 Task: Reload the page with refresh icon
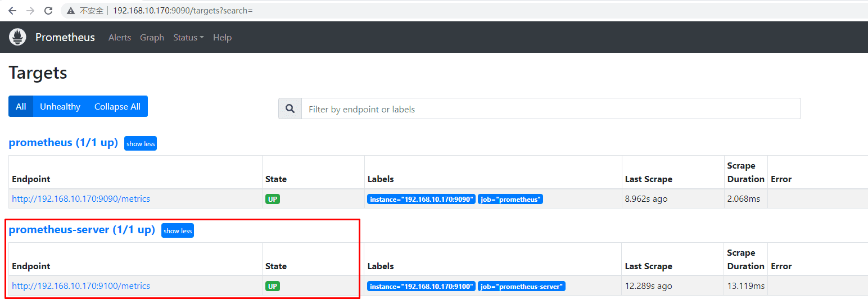coord(49,11)
